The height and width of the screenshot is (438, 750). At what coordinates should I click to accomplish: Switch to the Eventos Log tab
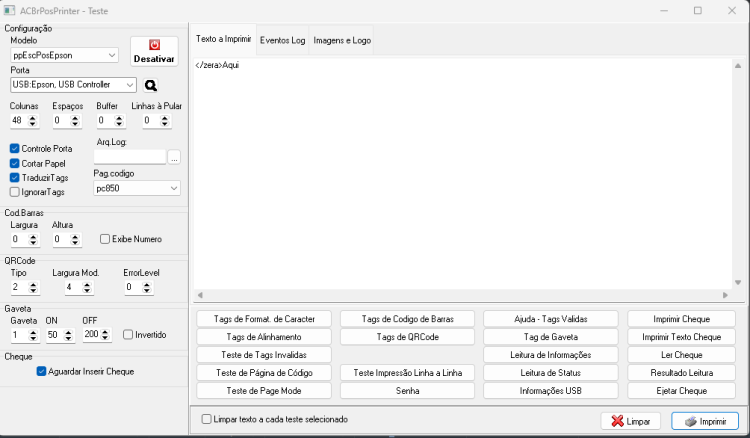point(283,41)
